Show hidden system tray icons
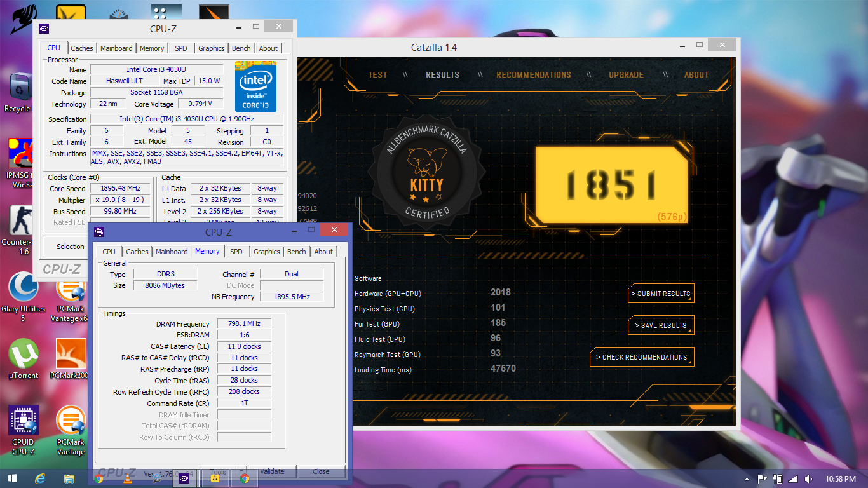This screenshot has height=488, width=868. 748,478
